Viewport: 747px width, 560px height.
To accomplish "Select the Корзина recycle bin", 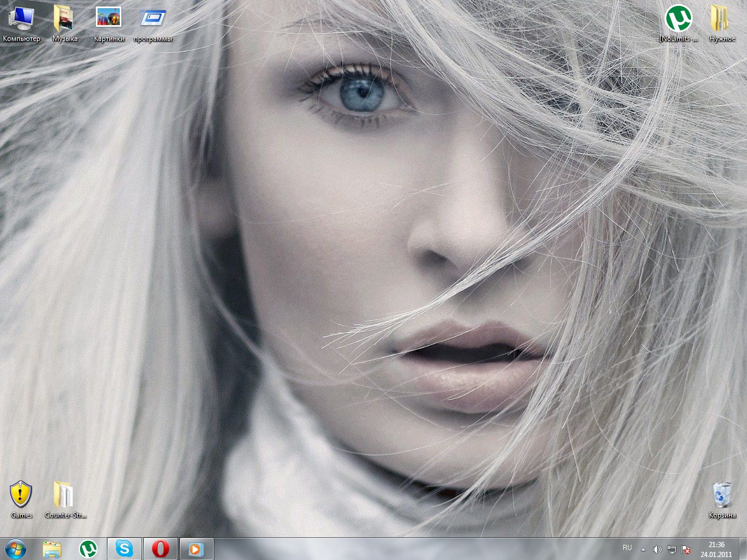I will click(722, 496).
